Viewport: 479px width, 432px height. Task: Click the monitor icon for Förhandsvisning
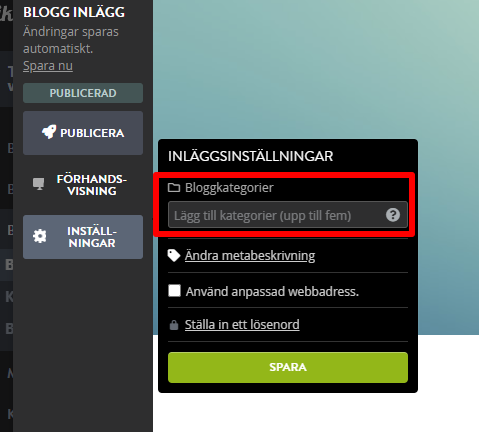click(x=38, y=184)
